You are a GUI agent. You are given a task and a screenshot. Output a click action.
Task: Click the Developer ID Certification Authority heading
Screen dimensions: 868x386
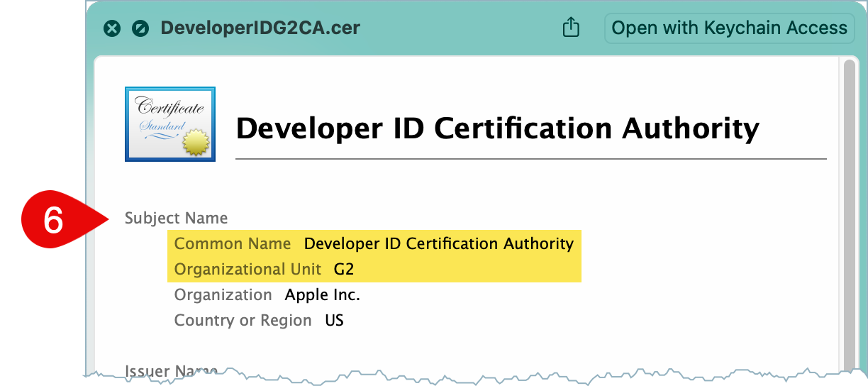point(497,128)
